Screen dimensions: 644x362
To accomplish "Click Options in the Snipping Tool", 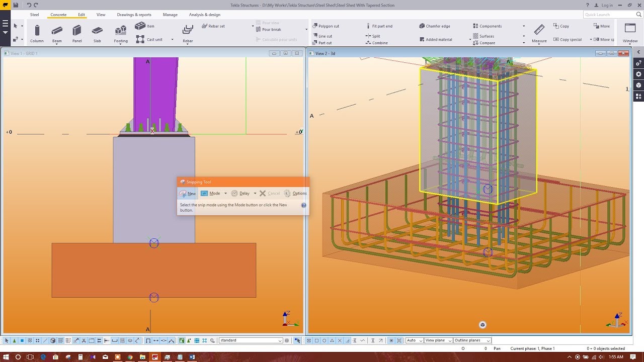I will pyautogui.click(x=299, y=193).
